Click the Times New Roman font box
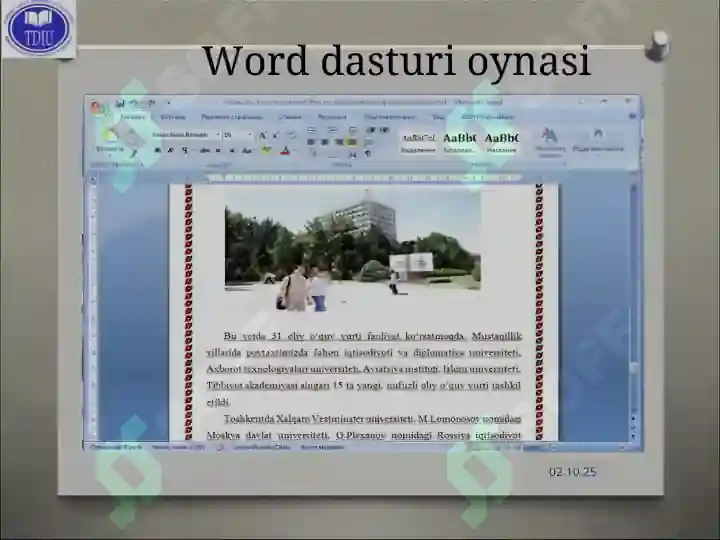The width and height of the screenshot is (720, 540). [x=183, y=135]
